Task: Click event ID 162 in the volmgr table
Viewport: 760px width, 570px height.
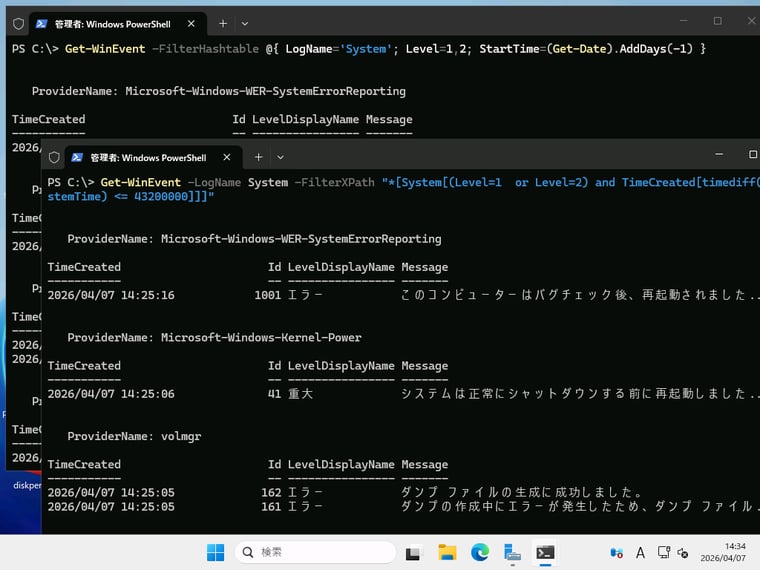Action: pyautogui.click(x=271, y=493)
